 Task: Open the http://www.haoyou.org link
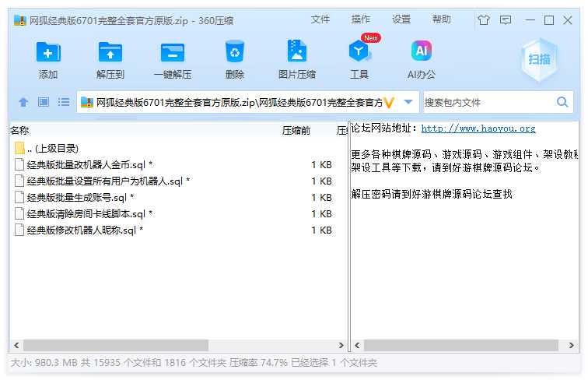click(x=478, y=128)
